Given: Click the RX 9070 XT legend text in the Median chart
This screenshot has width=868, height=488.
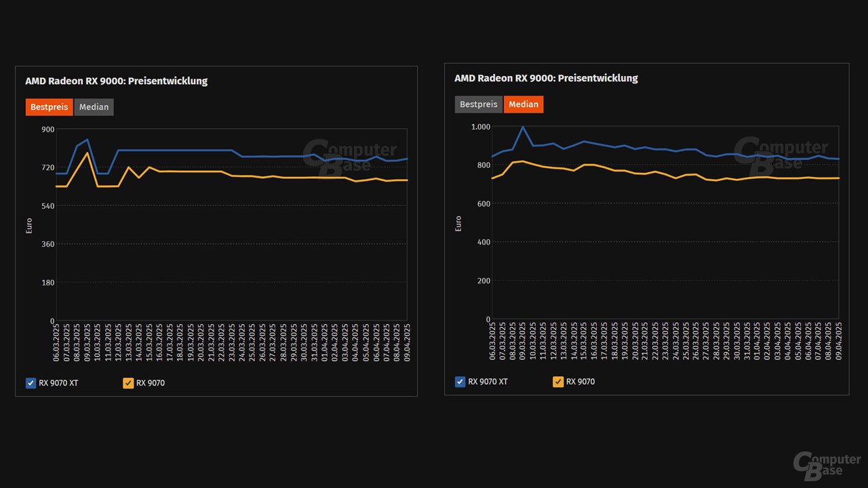Looking at the screenshot, I should 488,382.
